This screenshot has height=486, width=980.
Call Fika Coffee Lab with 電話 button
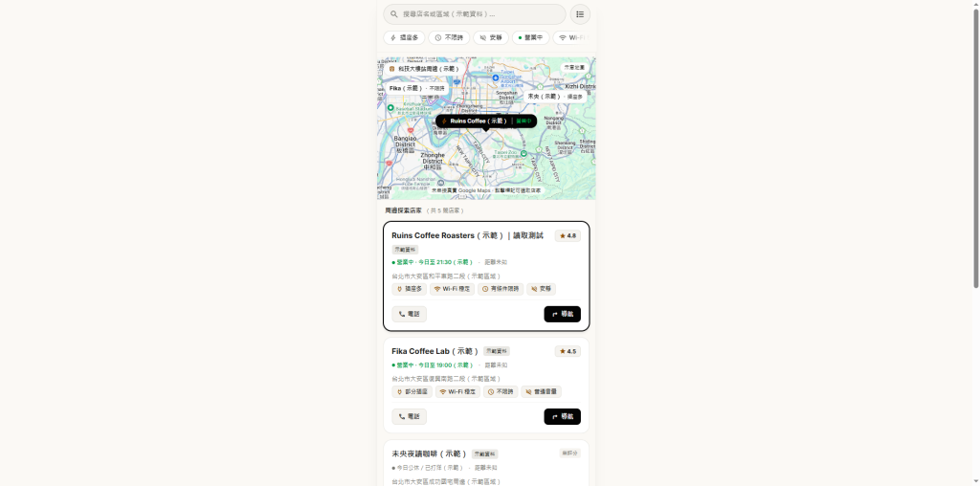410,417
